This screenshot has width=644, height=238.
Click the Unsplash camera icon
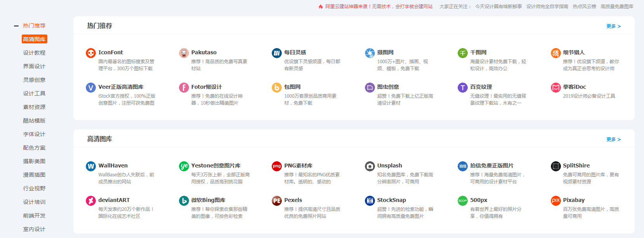(370, 166)
